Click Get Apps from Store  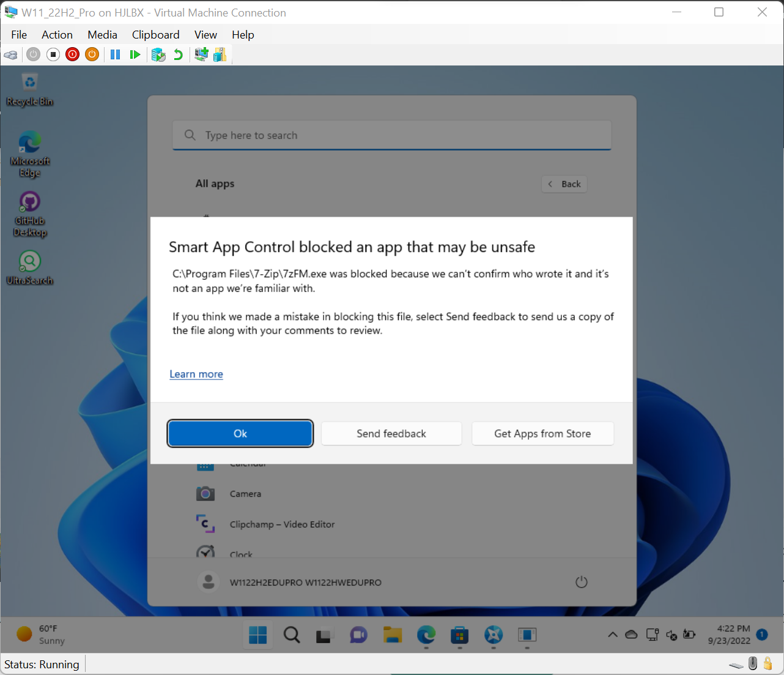[542, 433]
